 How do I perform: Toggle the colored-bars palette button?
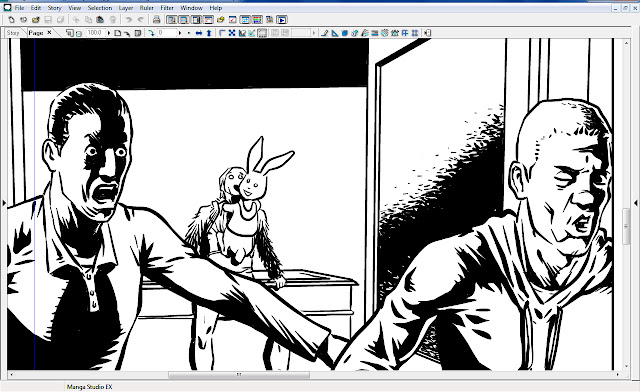(x=257, y=20)
